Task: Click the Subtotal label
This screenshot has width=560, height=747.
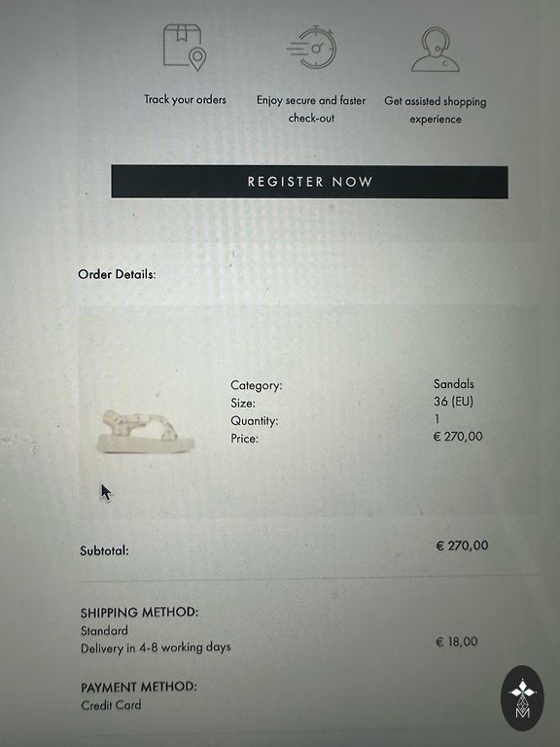Action: tap(104, 551)
